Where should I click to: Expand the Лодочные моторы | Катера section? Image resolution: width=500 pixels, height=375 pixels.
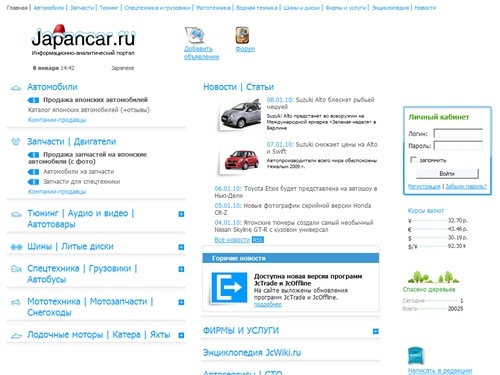coord(181,335)
